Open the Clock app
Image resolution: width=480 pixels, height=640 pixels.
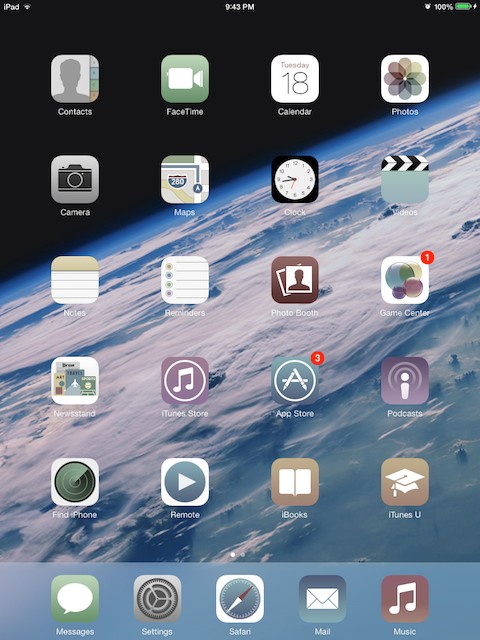click(x=295, y=179)
